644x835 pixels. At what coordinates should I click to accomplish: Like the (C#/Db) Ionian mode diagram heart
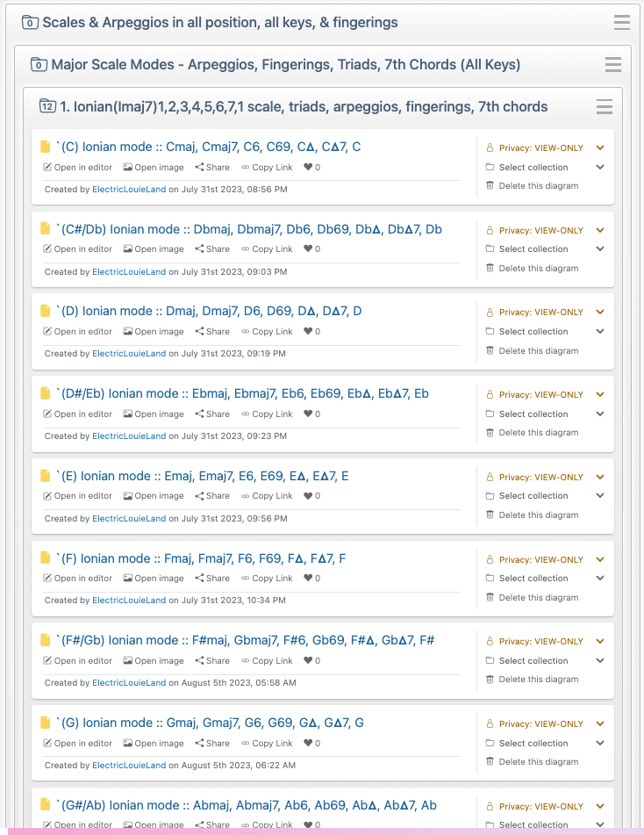[x=308, y=248]
